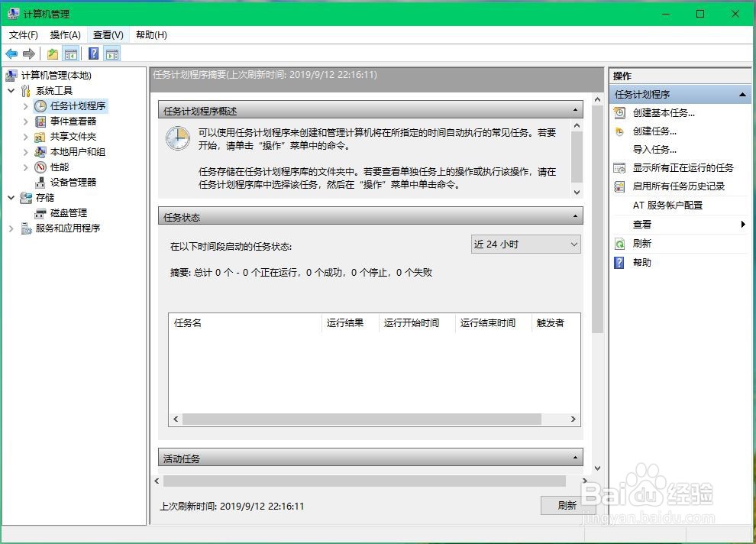Click the 运行开始时间 column header
Screen dimensions: 756x544
(417, 323)
